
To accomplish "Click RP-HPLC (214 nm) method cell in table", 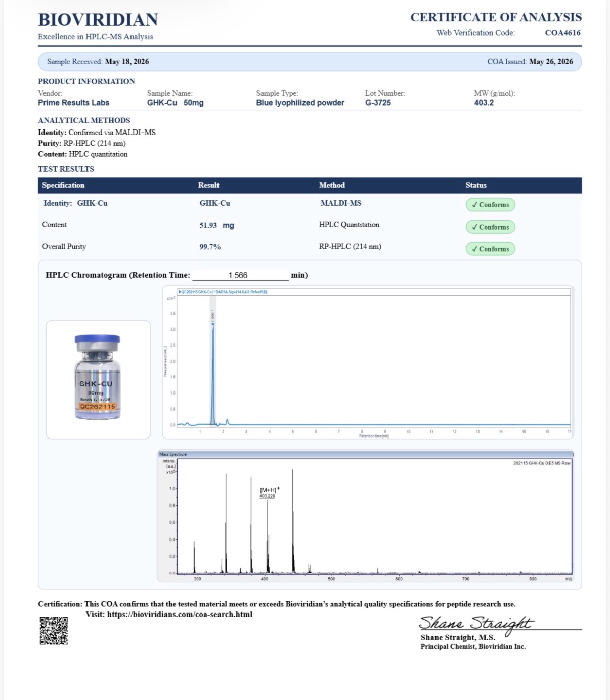I will 350,247.
